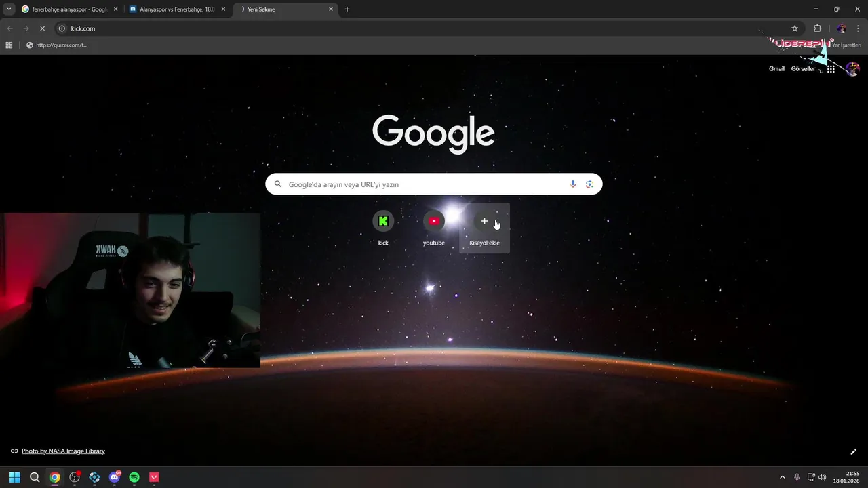Go forward to the next page
Screen dimensions: 868x488
pos(26,28)
